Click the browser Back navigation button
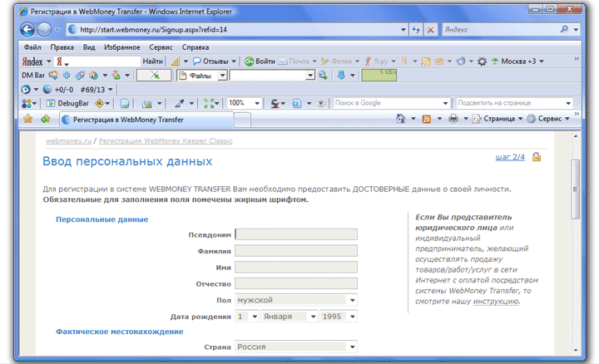The width and height of the screenshot is (599, 364). [x=23, y=29]
